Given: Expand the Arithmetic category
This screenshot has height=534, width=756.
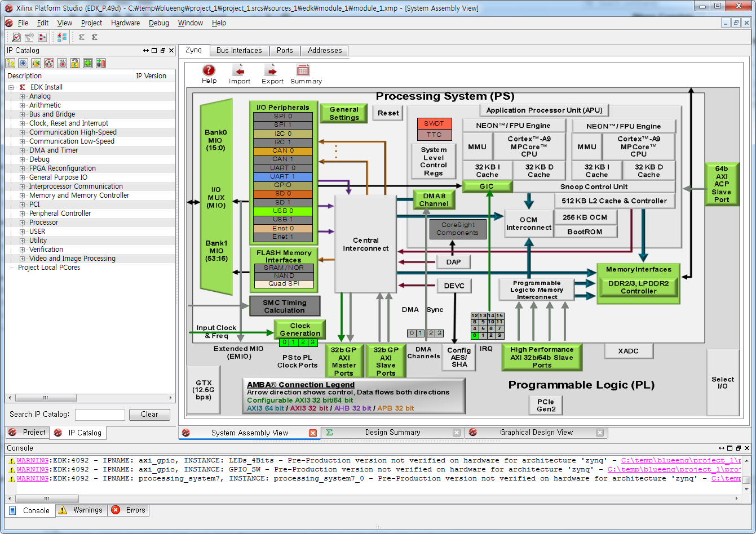Looking at the screenshot, I should 23,105.
